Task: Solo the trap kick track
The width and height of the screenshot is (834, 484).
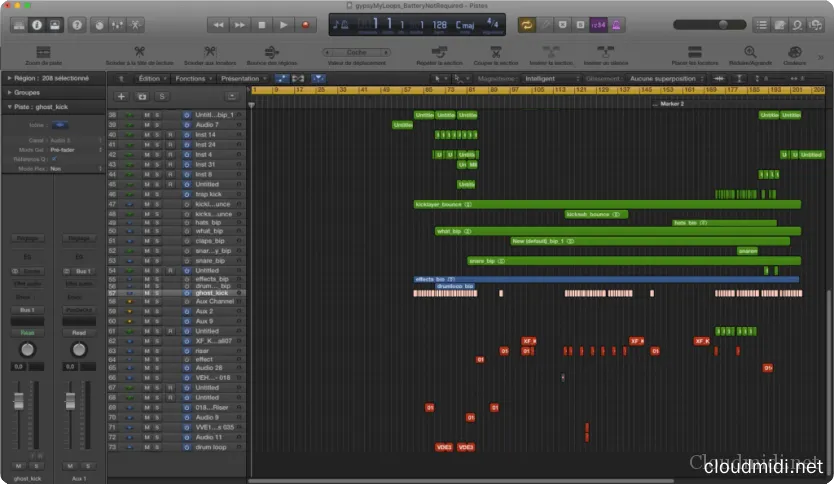Action: (156, 194)
